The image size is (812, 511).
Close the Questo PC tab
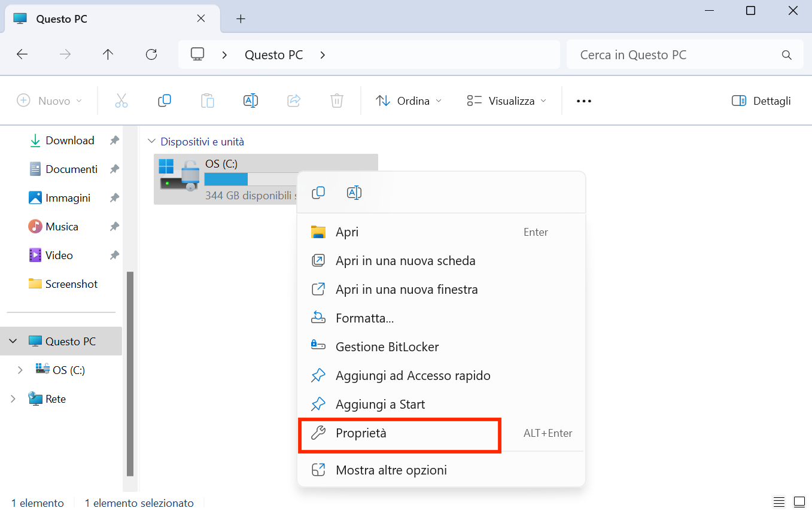pyautogui.click(x=201, y=19)
